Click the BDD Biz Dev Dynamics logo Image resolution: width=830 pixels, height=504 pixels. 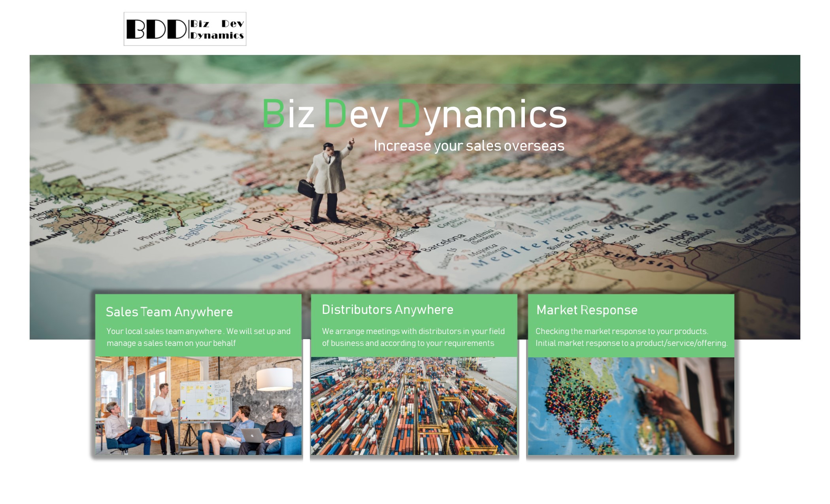185,29
